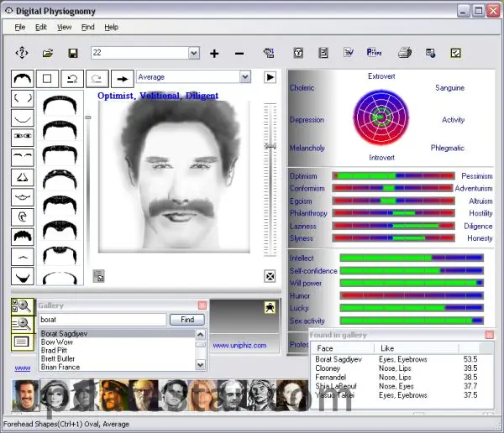Pick the Beard feature tool
504x433 pixels.
click(23, 275)
